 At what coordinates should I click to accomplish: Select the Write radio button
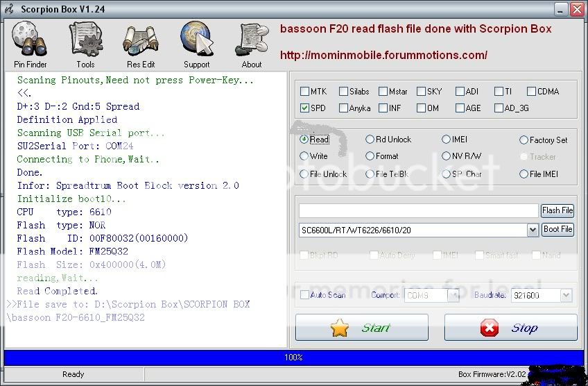tap(304, 156)
